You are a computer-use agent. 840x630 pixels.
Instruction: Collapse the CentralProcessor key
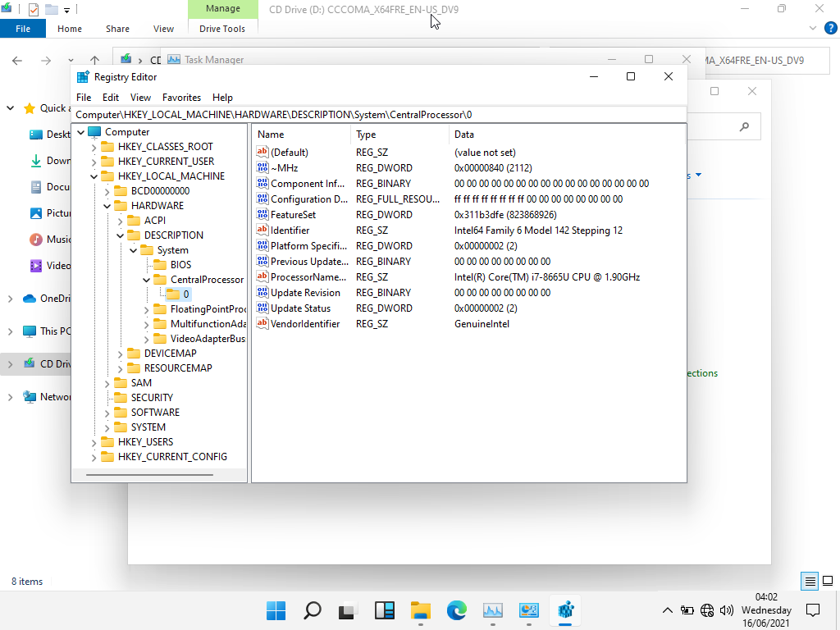pos(146,280)
